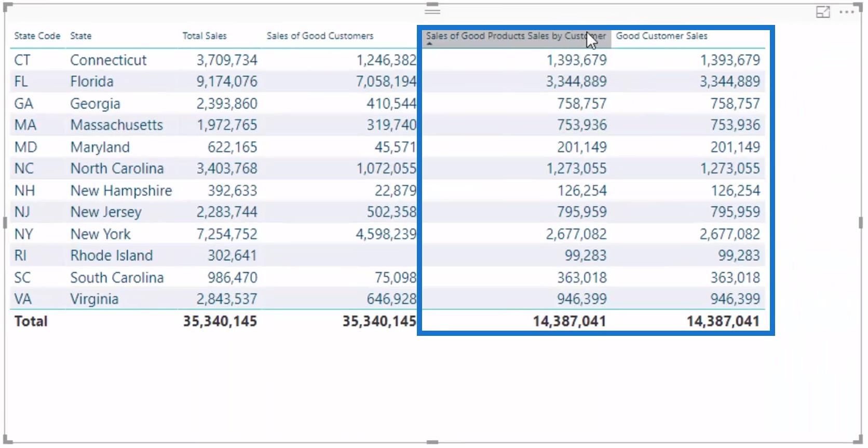
Task: Select the New Jersey state cell
Action: click(106, 212)
